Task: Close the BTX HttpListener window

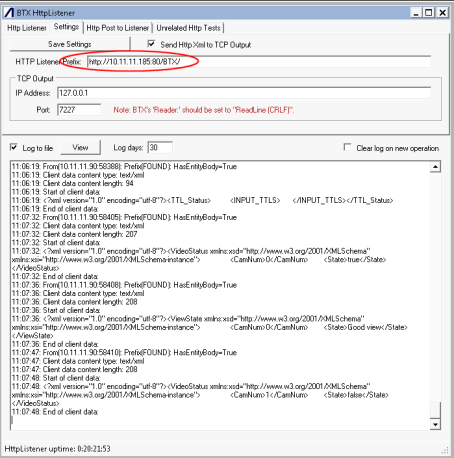Action: click(442, 13)
